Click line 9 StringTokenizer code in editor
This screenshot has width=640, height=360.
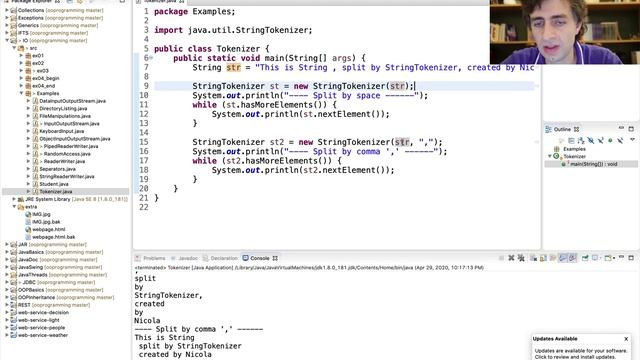point(303,86)
